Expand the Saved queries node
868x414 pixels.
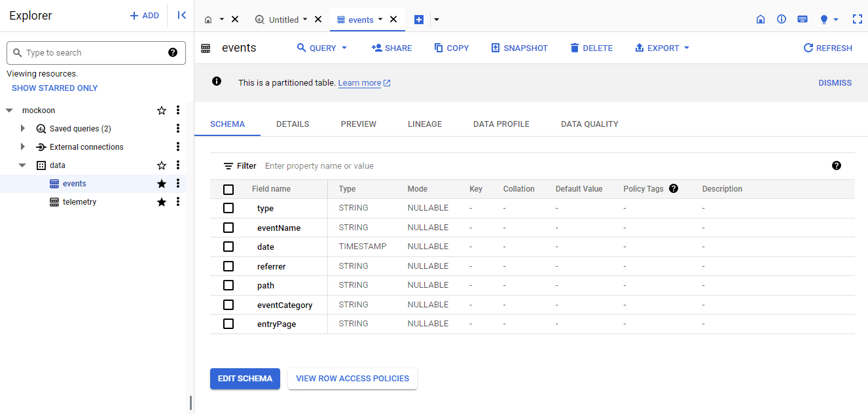tap(23, 129)
